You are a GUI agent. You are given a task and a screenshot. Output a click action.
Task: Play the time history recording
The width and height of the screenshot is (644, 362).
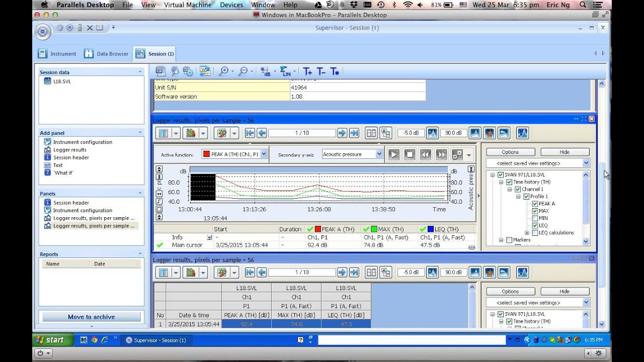pos(394,154)
